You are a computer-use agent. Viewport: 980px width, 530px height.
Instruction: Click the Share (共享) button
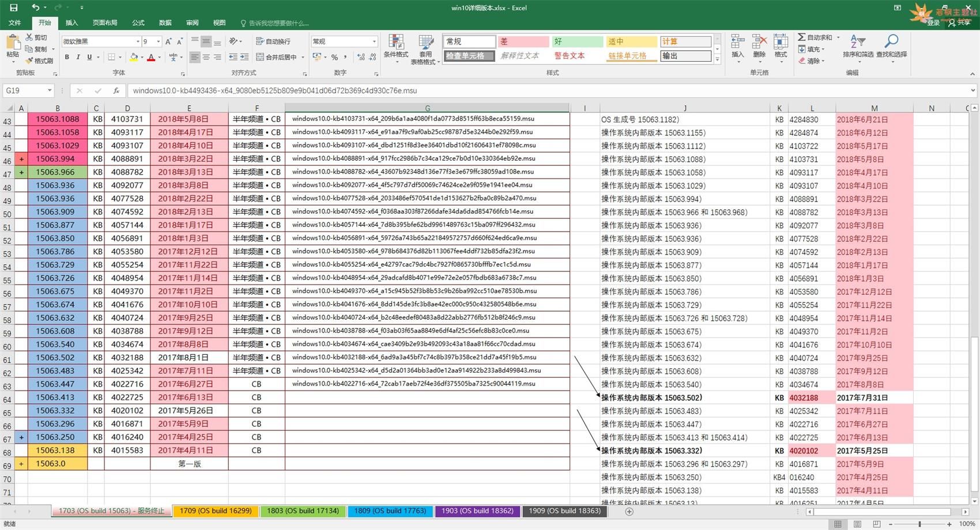click(x=959, y=22)
